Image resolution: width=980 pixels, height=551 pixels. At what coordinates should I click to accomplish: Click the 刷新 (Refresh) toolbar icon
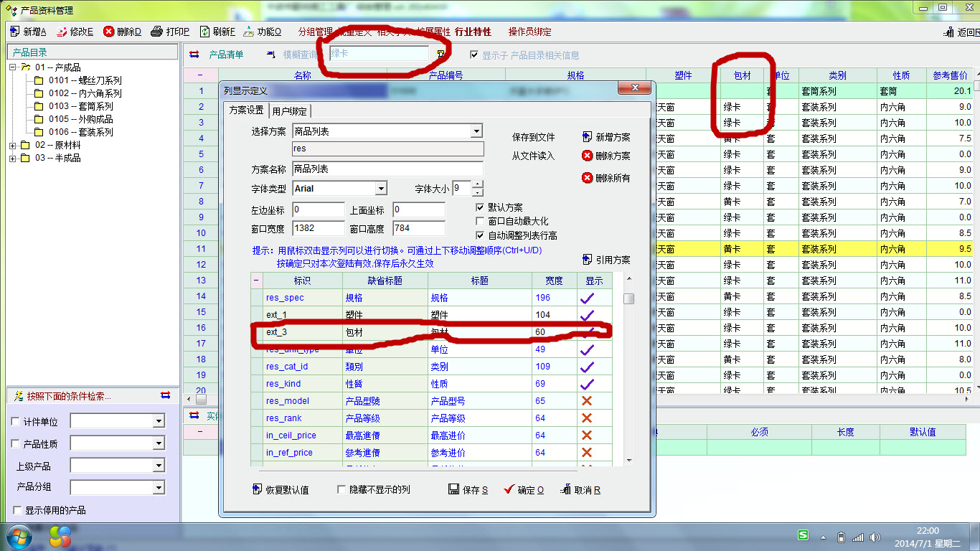coord(204,32)
